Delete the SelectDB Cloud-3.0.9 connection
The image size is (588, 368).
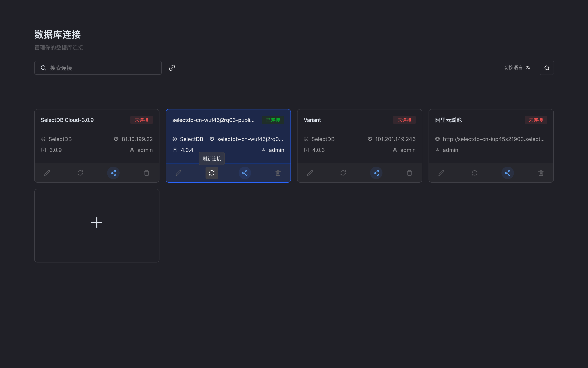[147, 173]
